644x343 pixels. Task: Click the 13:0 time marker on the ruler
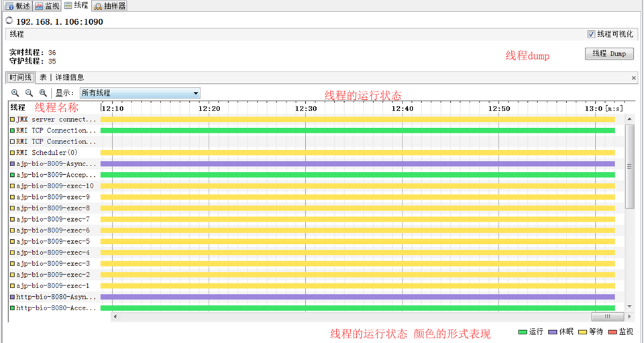click(x=594, y=109)
